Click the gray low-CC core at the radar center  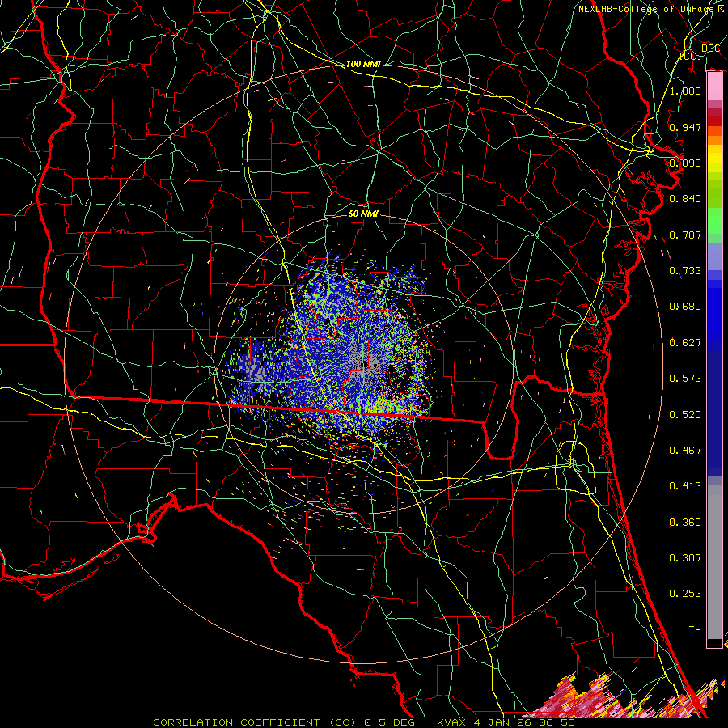click(363, 362)
